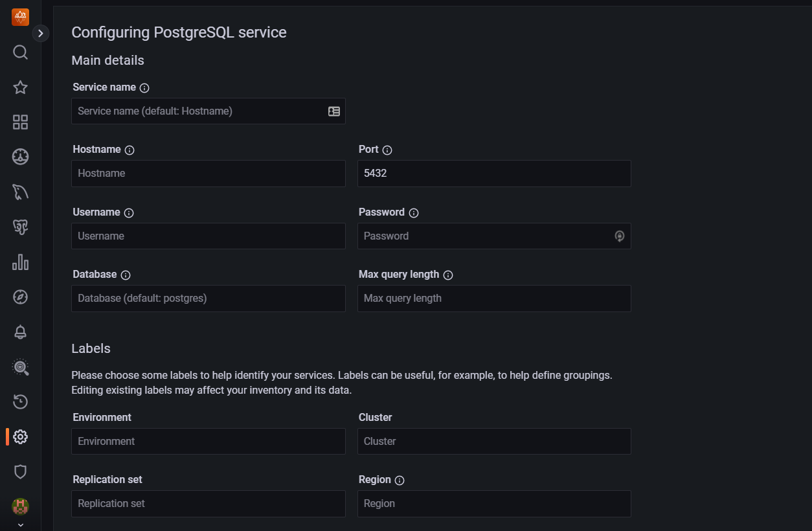Open starred dashboards star icon

pyautogui.click(x=20, y=87)
